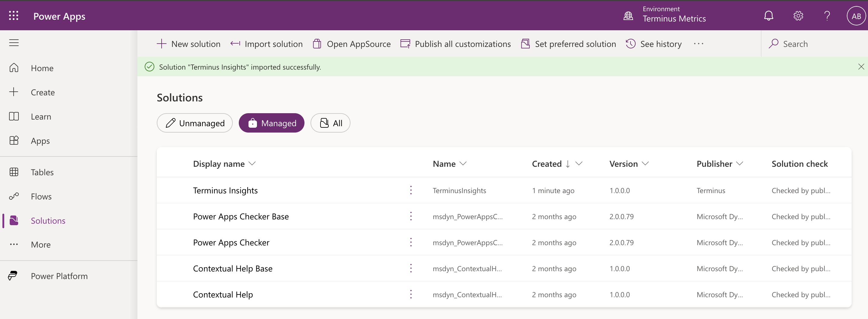Select the All filter
This screenshot has height=319, width=868.
coord(330,123)
